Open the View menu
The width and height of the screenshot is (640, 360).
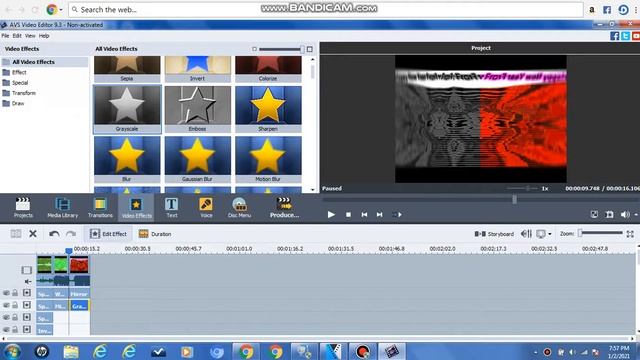pyautogui.click(x=30, y=36)
